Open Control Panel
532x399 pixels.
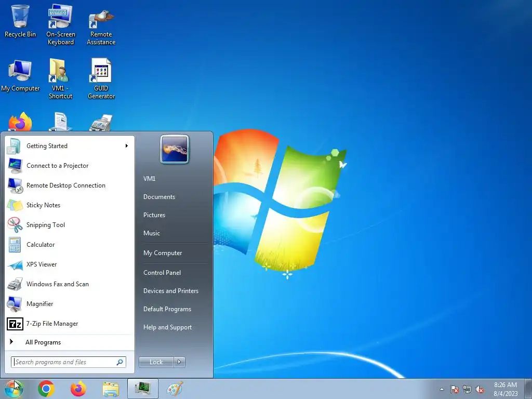pos(162,273)
